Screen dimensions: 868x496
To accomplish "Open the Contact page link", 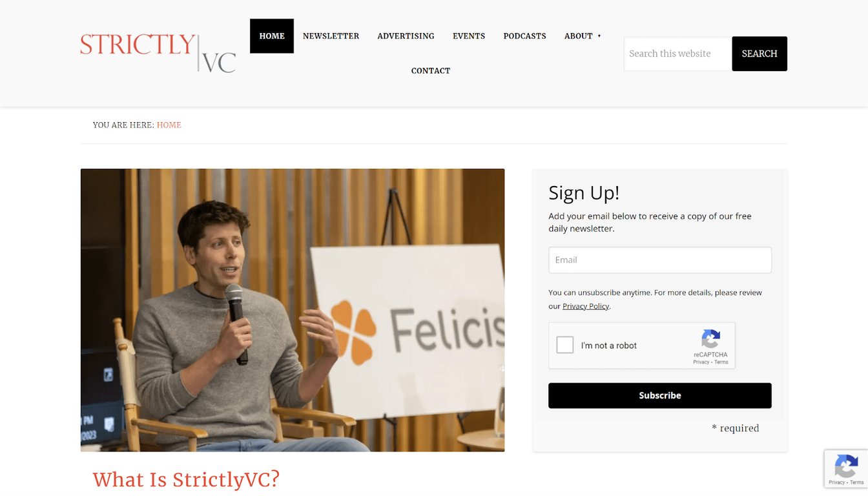I will point(431,71).
